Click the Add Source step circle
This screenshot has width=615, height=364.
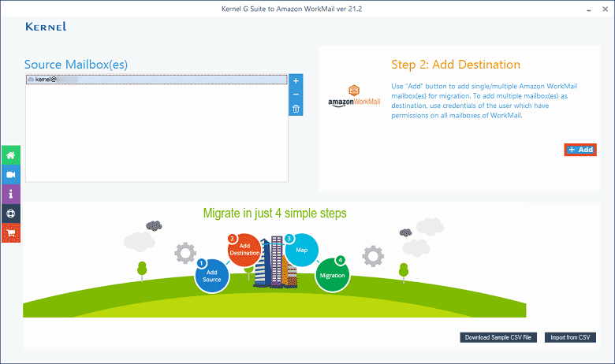click(212, 276)
